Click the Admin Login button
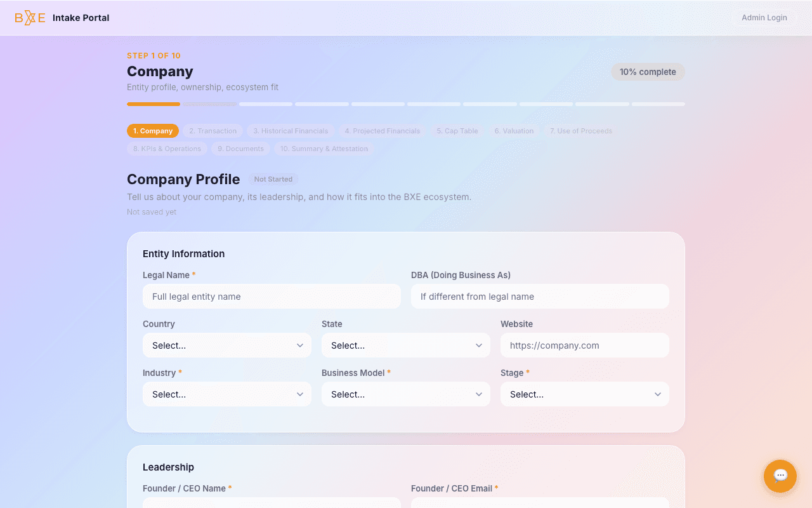This screenshot has width=812, height=508. tap(764, 18)
